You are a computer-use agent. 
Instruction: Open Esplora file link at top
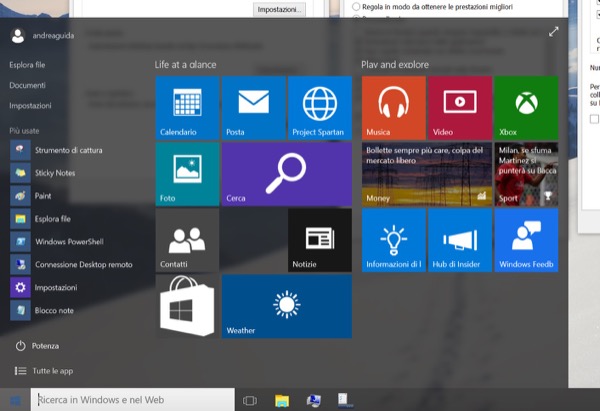click(x=27, y=65)
